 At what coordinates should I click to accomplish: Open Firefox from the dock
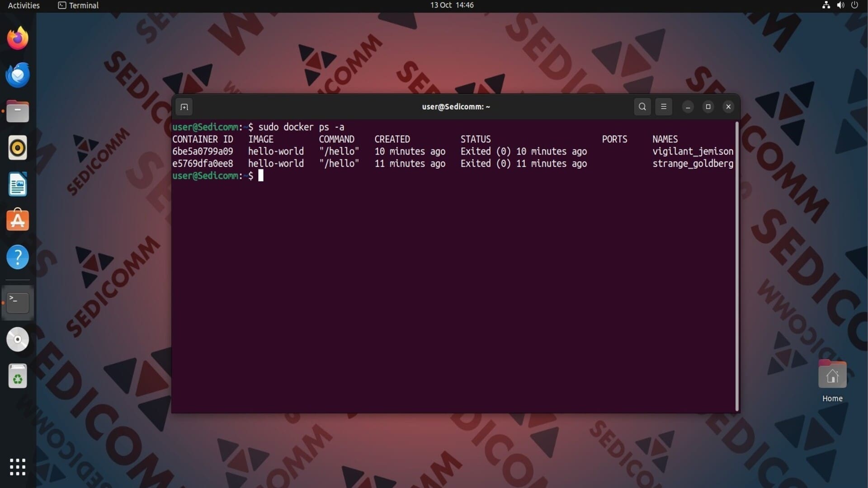tap(18, 38)
